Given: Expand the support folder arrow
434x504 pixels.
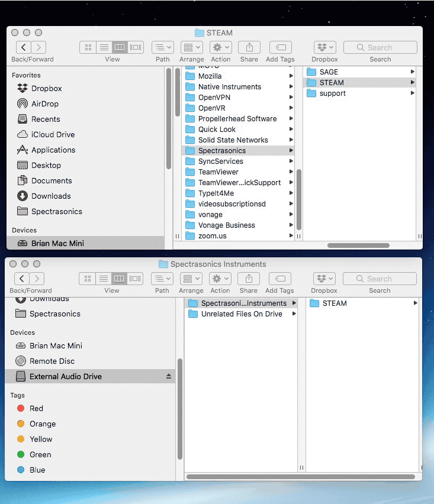Looking at the screenshot, I should (413, 93).
